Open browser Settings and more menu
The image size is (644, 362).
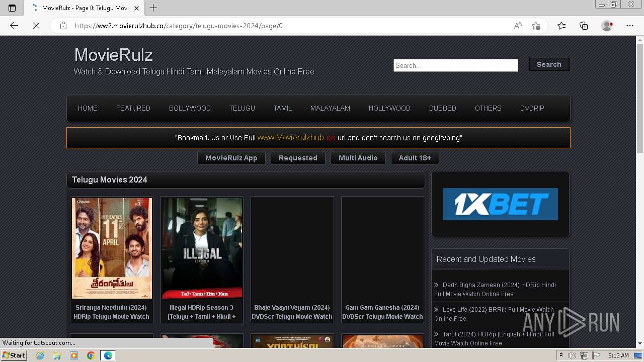tap(630, 26)
